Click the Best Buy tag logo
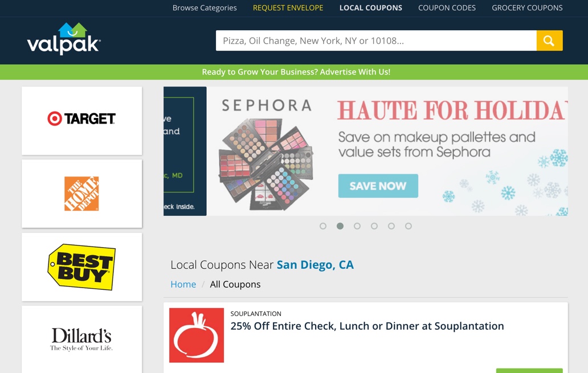The height and width of the screenshot is (373, 588). pyautogui.click(x=81, y=266)
